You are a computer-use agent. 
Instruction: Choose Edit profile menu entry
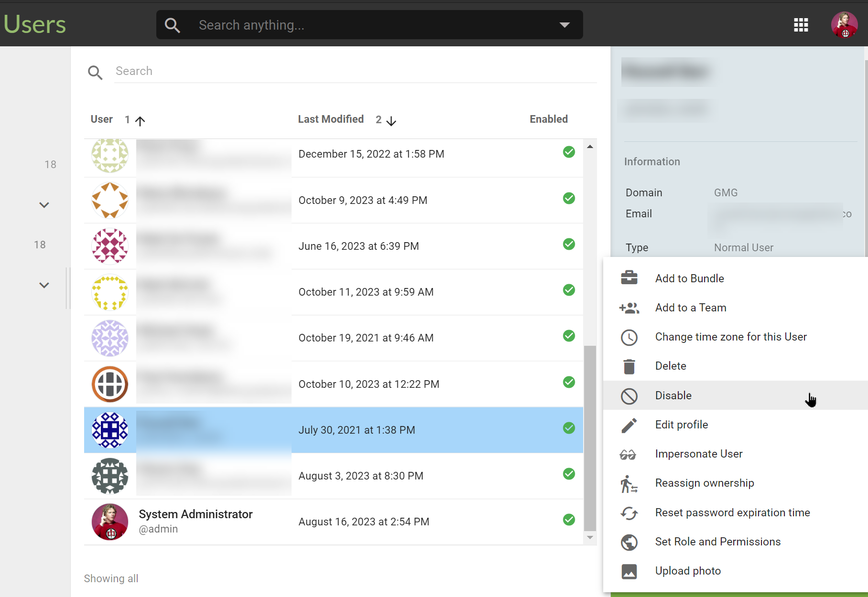tap(736, 425)
